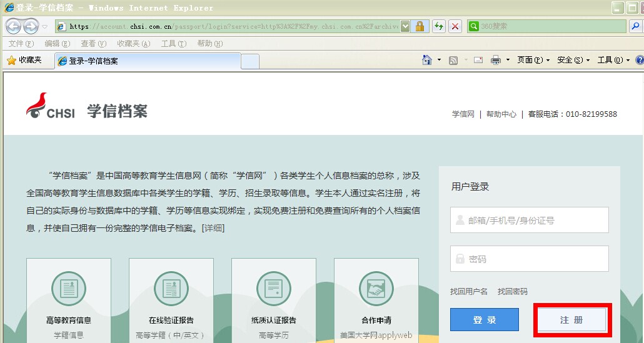Click the printer icon
The image size is (644, 343).
[496, 61]
